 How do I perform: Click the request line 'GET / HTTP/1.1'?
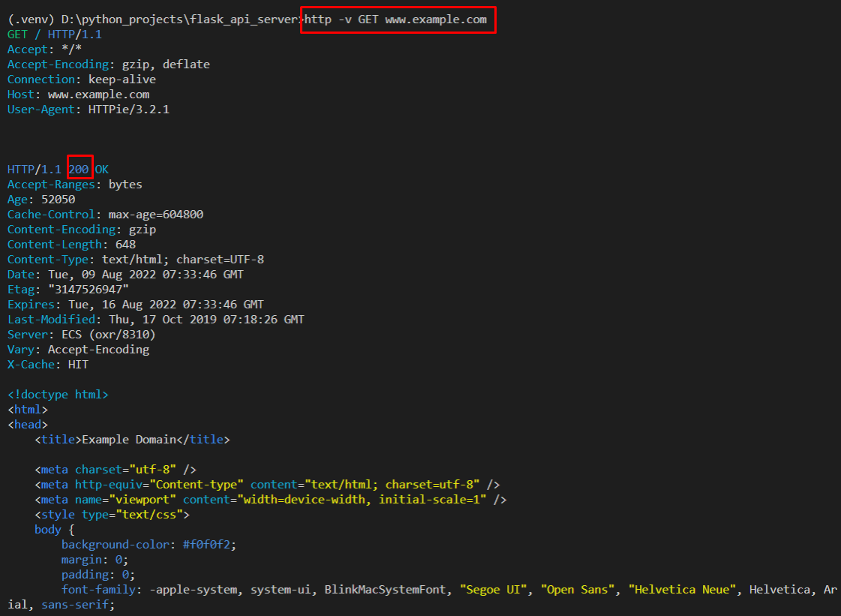(x=55, y=35)
